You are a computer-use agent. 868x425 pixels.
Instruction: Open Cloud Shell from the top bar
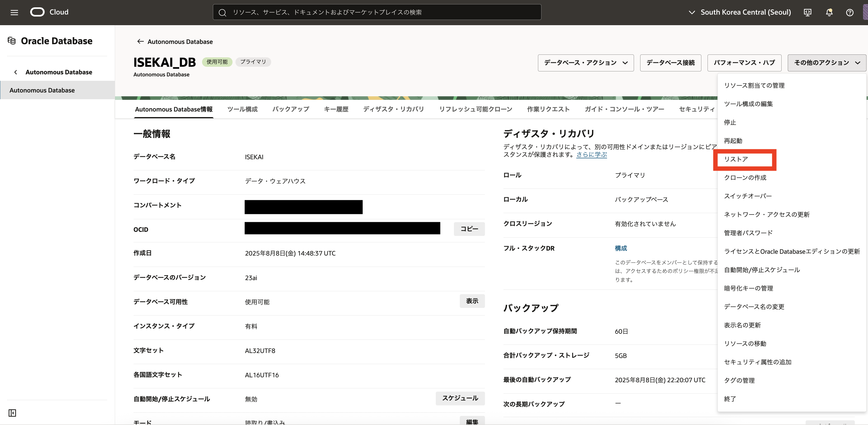(x=807, y=13)
